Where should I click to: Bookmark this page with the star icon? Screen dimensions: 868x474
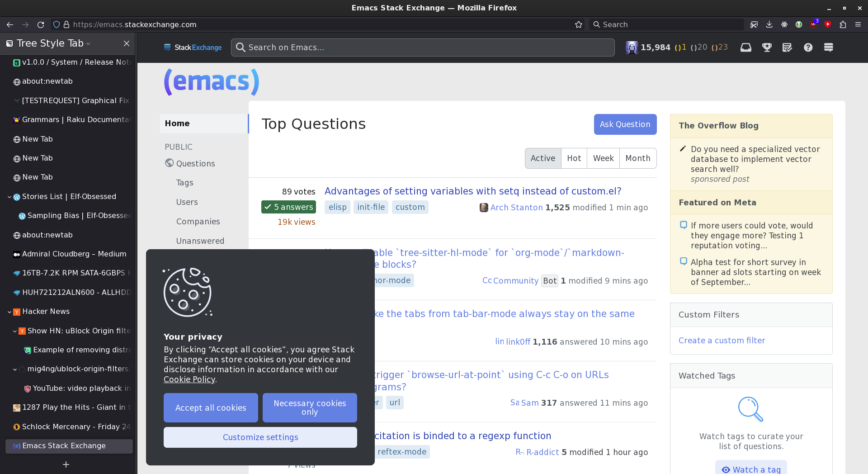(x=579, y=24)
